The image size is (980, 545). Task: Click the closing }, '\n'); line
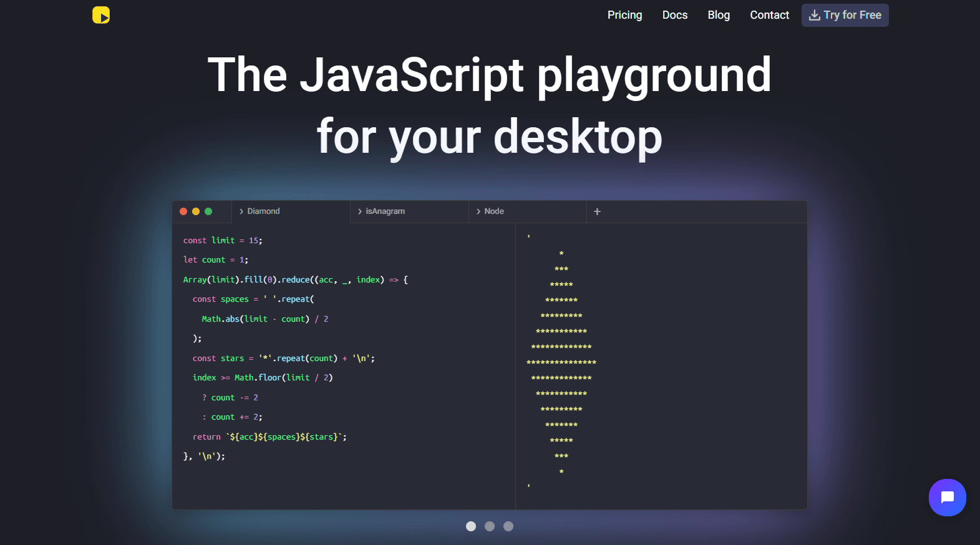coord(204,456)
